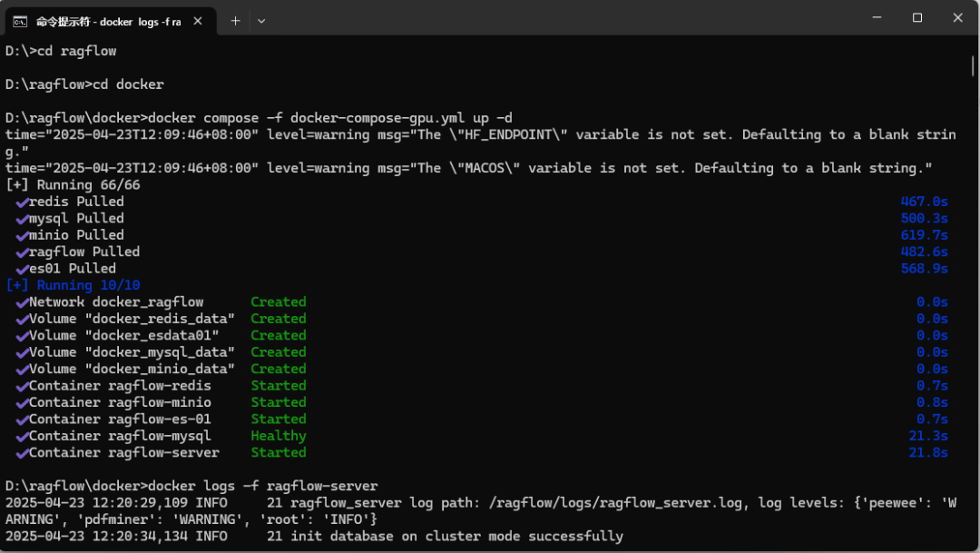
Task: Click Started status for ragflow-server
Action: pyautogui.click(x=279, y=453)
